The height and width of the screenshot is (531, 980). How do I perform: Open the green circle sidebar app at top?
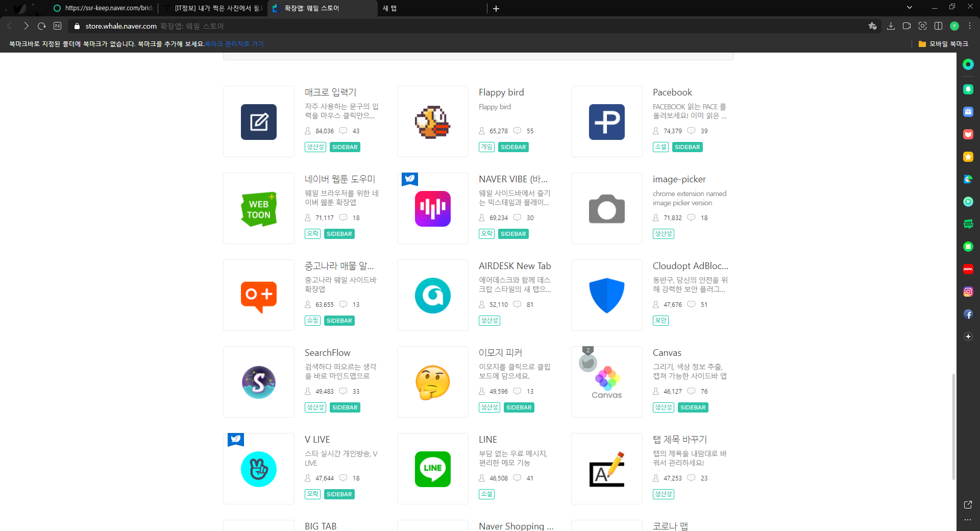[x=968, y=64]
